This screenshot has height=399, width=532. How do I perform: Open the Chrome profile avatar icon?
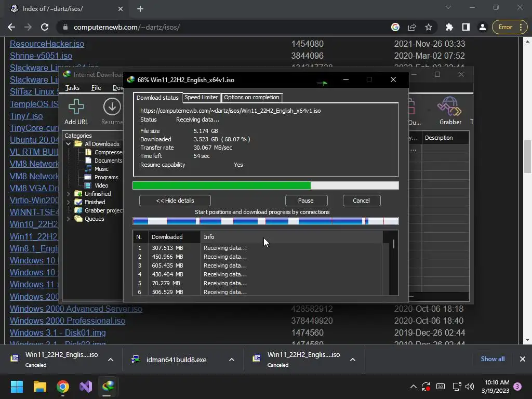(483, 27)
